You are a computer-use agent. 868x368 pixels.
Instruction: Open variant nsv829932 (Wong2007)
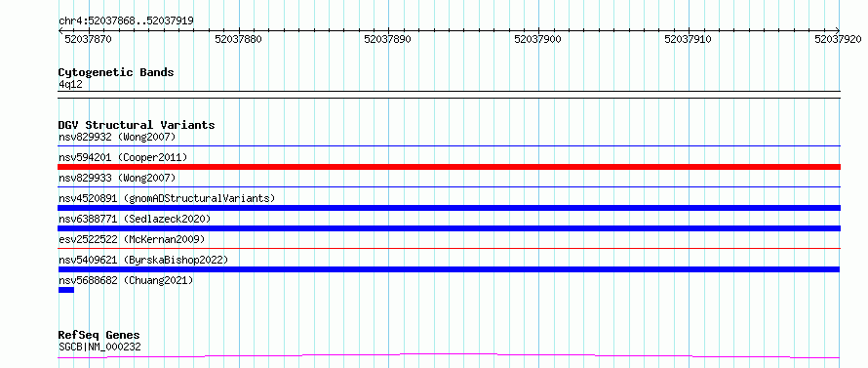tap(117, 137)
